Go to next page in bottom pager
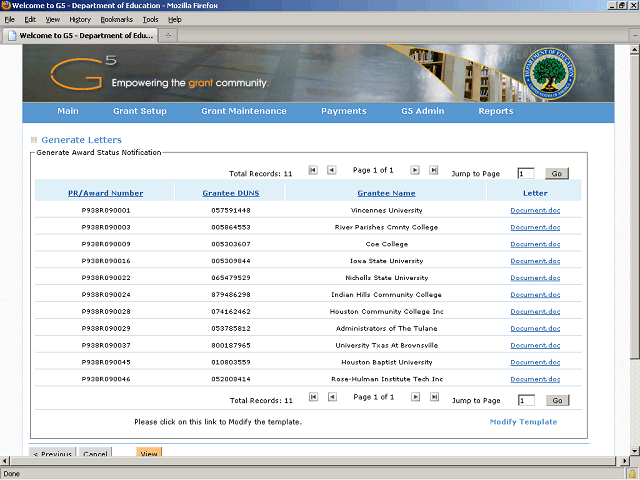Image resolution: width=640 pixels, height=480 pixels. 416,397
